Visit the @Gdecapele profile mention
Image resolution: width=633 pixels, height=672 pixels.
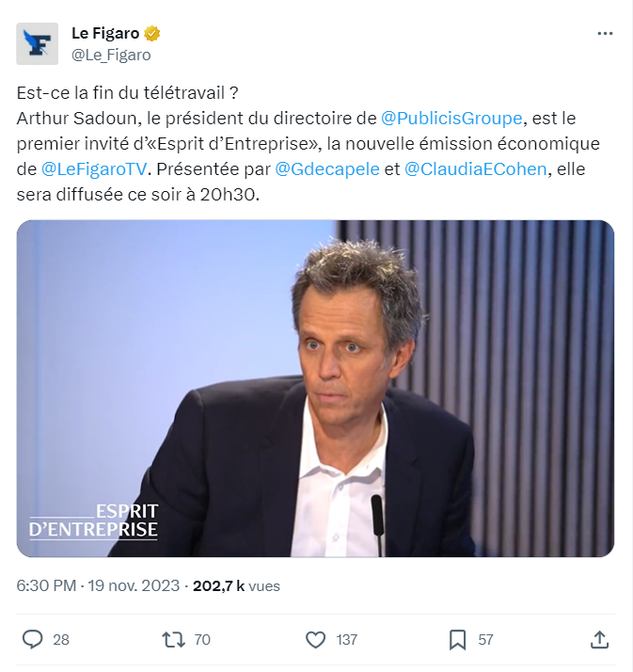[x=326, y=169]
